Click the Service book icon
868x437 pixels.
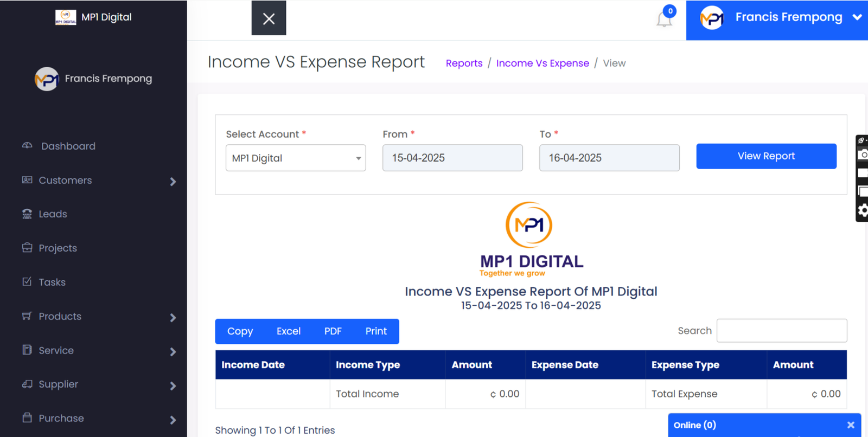(x=27, y=350)
